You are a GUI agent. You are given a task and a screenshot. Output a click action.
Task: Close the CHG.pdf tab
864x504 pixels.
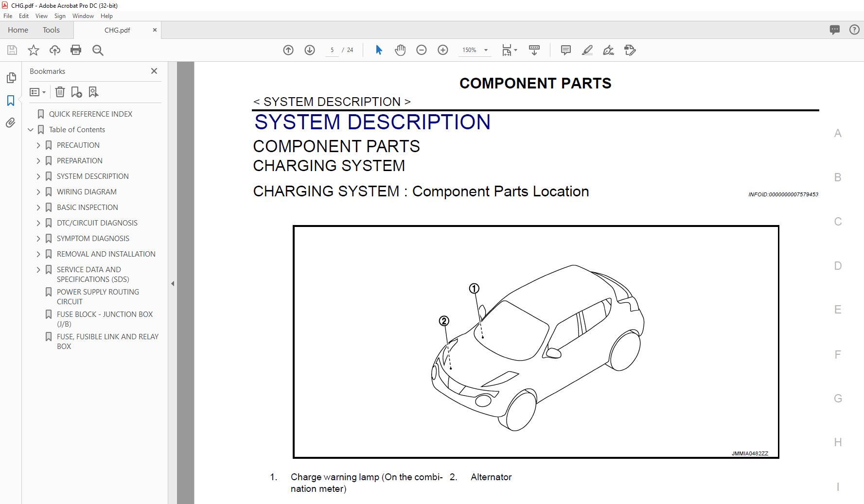[155, 30]
